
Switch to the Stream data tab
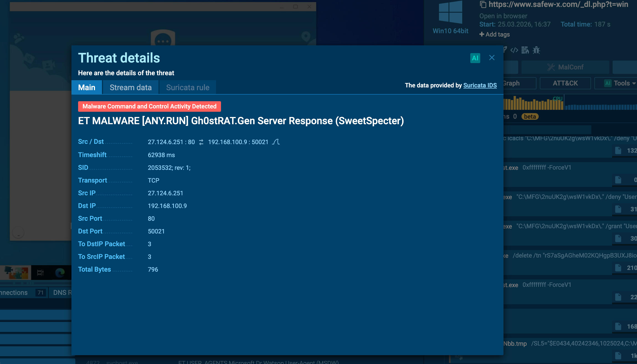point(130,87)
